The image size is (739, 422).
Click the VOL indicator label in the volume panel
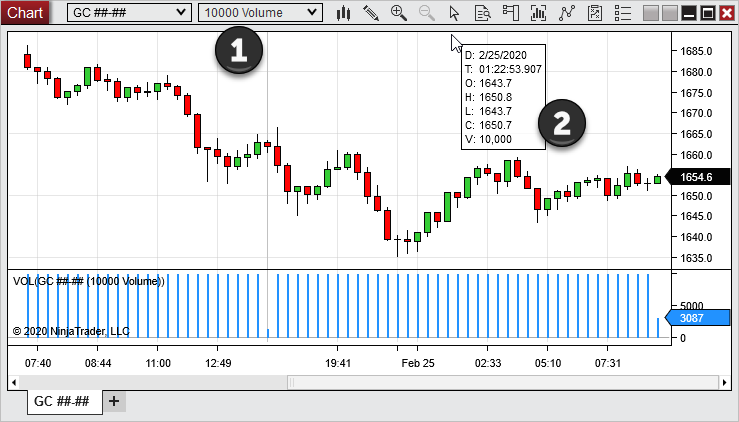point(88,281)
